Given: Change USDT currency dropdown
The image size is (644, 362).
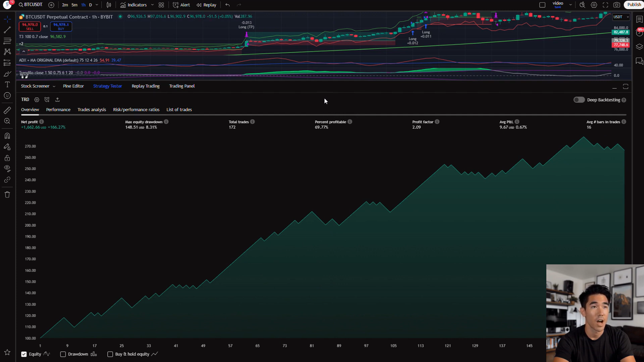Looking at the screenshot, I should pyautogui.click(x=621, y=17).
